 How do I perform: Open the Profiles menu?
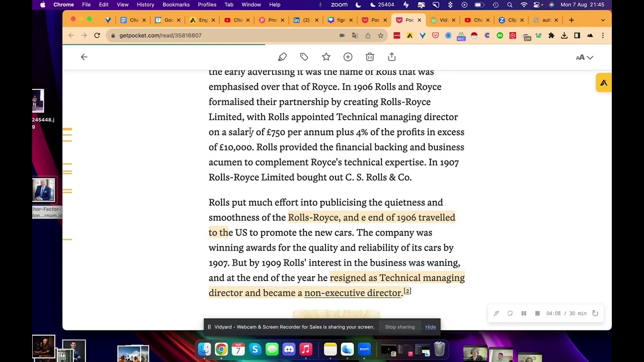pos(207,5)
